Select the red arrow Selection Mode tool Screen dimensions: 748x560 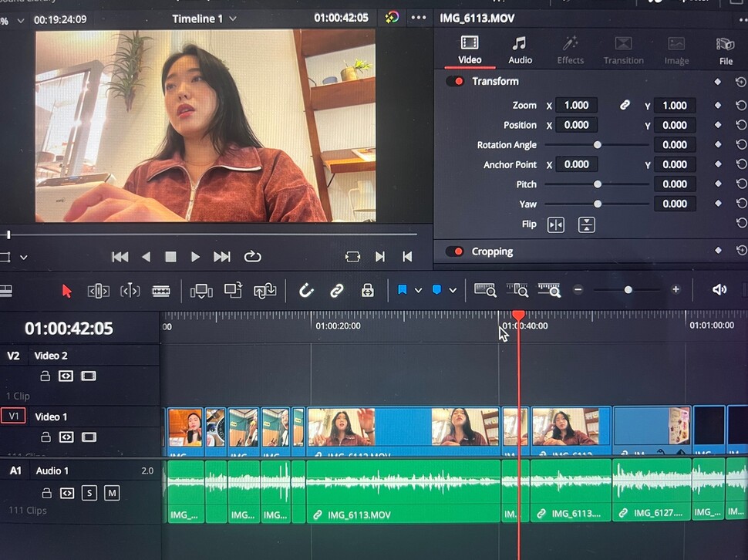66,291
